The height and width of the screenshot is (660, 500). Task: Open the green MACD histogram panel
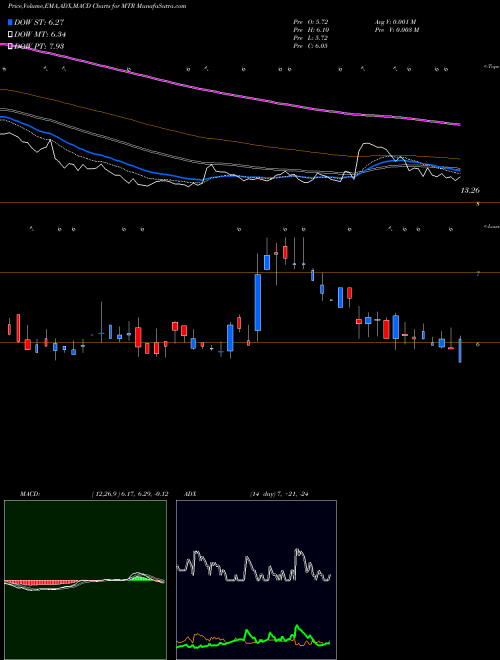pyautogui.click(x=85, y=580)
